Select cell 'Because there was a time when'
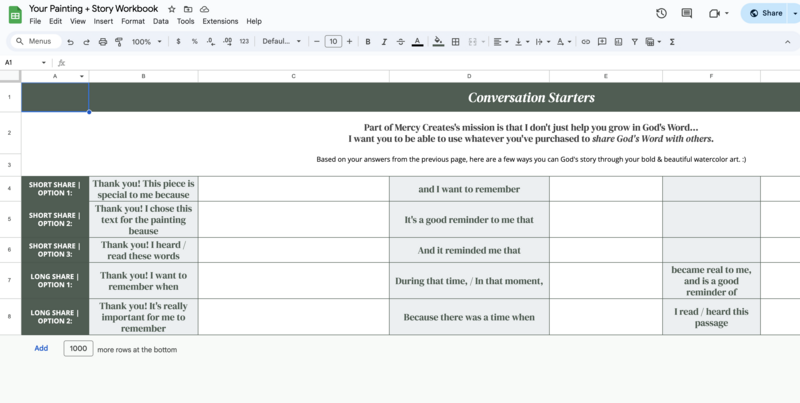Viewport: 800px width, 403px height. 469,317
